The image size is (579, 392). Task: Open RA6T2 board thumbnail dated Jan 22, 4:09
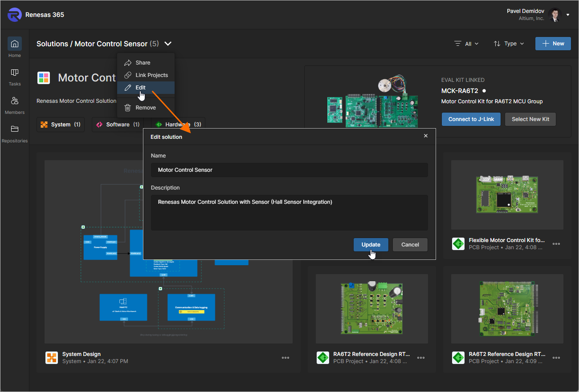tap(507, 309)
